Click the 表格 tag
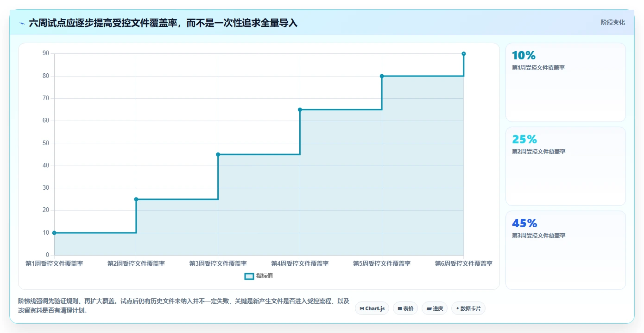 pyautogui.click(x=405, y=308)
